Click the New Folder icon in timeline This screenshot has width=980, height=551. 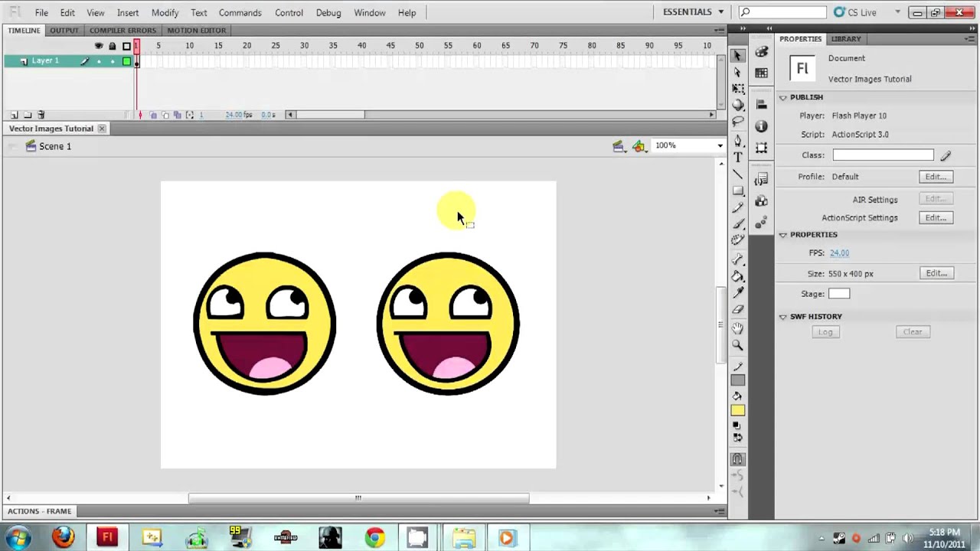[x=28, y=115]
